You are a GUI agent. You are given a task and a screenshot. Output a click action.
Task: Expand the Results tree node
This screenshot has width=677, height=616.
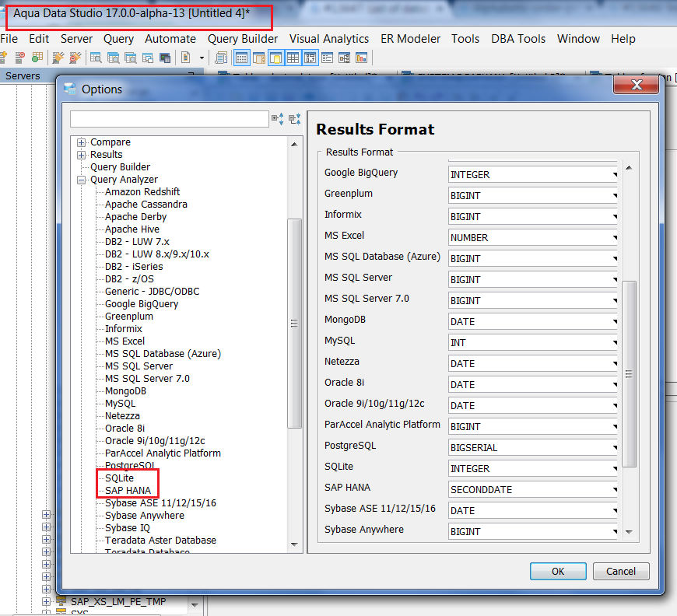pos(81,155)
